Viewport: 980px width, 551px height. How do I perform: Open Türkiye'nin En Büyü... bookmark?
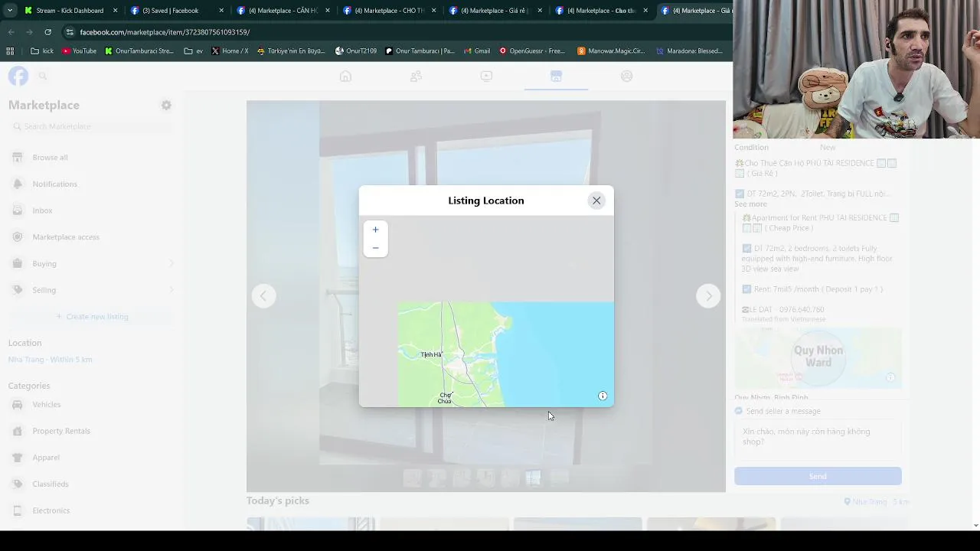291,51
